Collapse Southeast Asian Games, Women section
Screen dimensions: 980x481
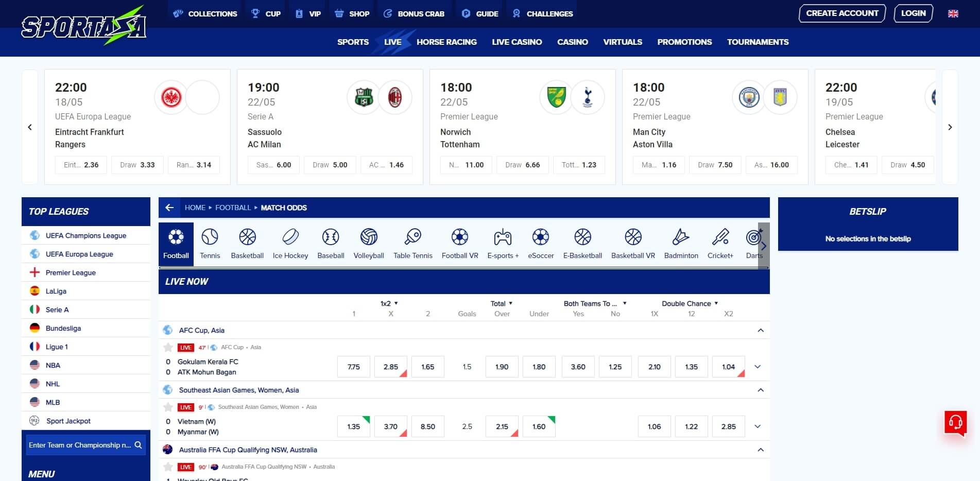(761, 390)
